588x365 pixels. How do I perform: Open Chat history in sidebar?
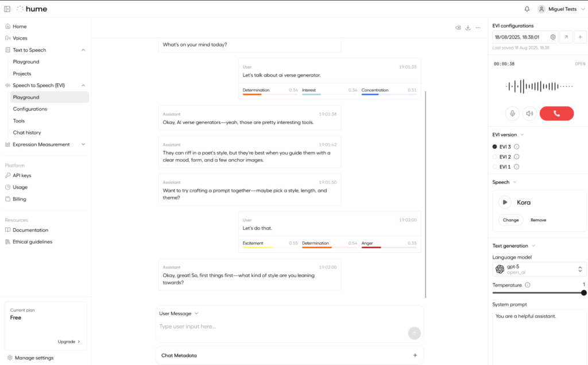tap(27, 133)
